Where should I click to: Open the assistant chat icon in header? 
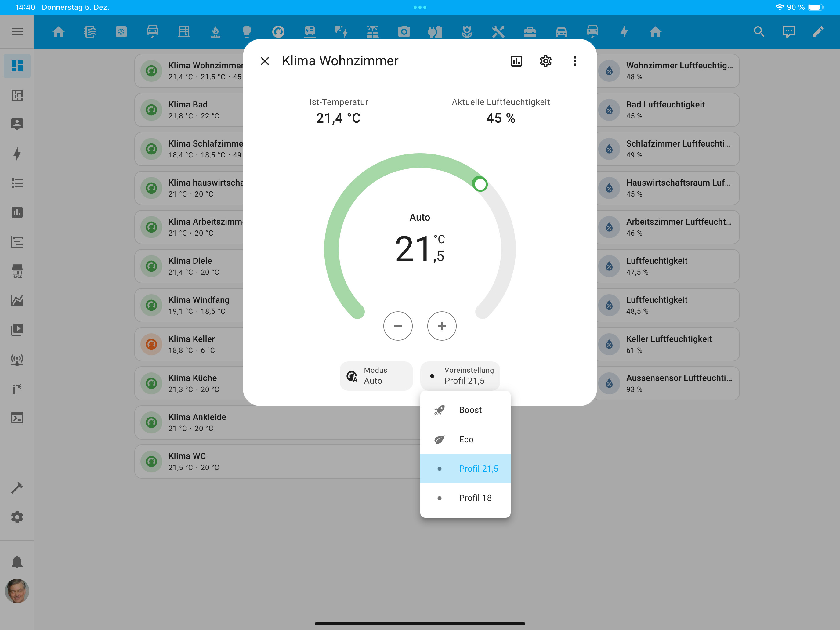pos(788,31)
